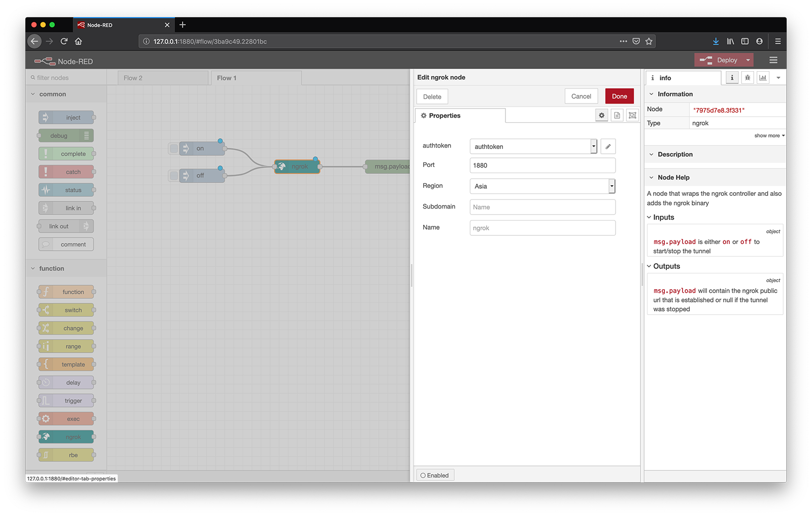Open the Firefox library icon
This screenshot has width=812, height=516.
pos(730,41)
